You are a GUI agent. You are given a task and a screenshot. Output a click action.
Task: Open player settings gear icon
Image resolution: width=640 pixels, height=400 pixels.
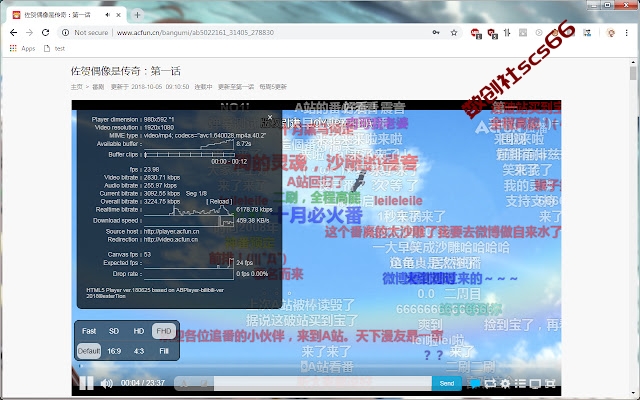click(505, 383)
